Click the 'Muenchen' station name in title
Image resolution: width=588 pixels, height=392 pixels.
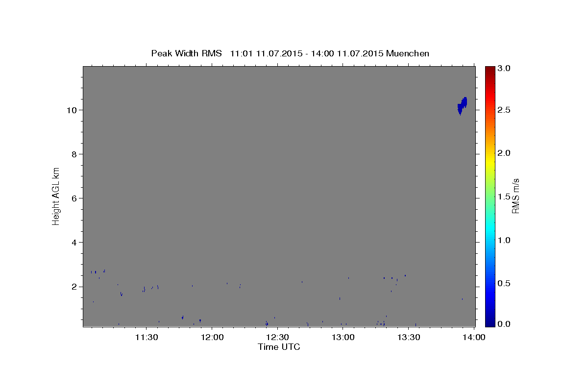[x=408, y=53]
